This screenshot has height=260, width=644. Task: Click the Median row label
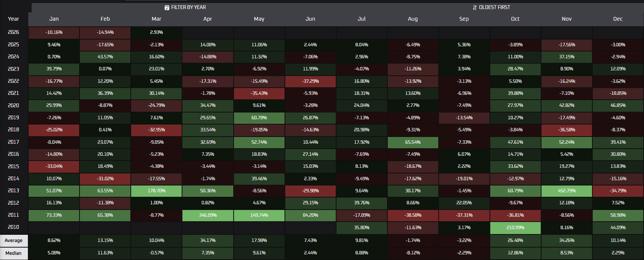(13, 253)
